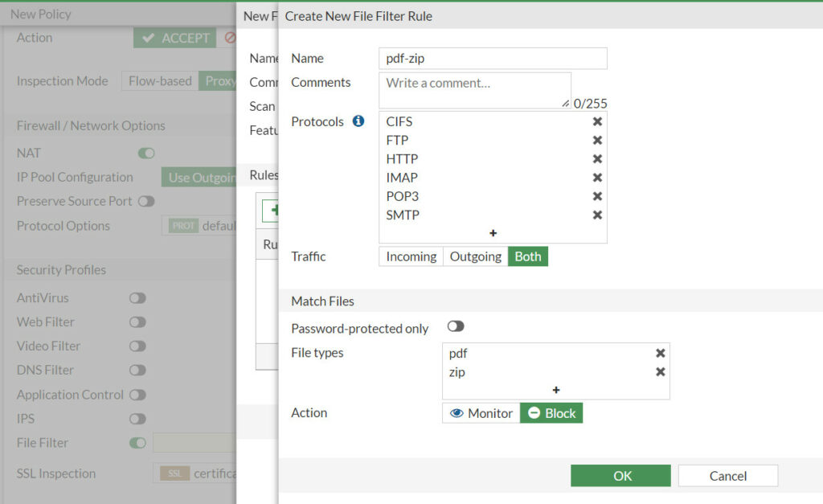Enable the Password-protected only toggle

456,326
